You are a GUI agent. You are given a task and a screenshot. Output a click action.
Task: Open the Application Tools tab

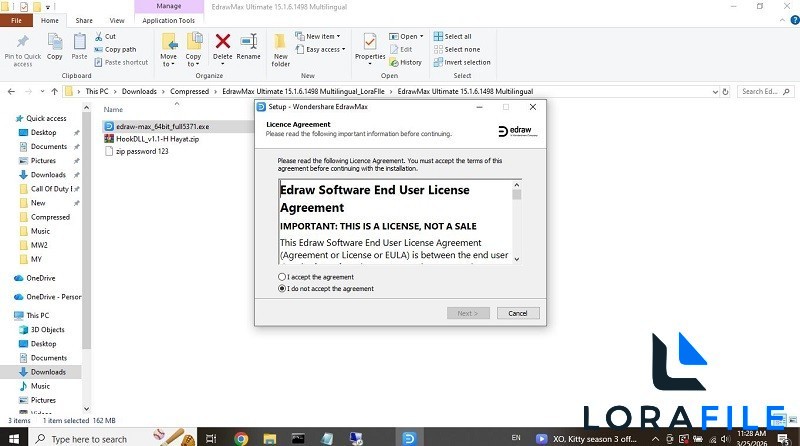point(168,20)
